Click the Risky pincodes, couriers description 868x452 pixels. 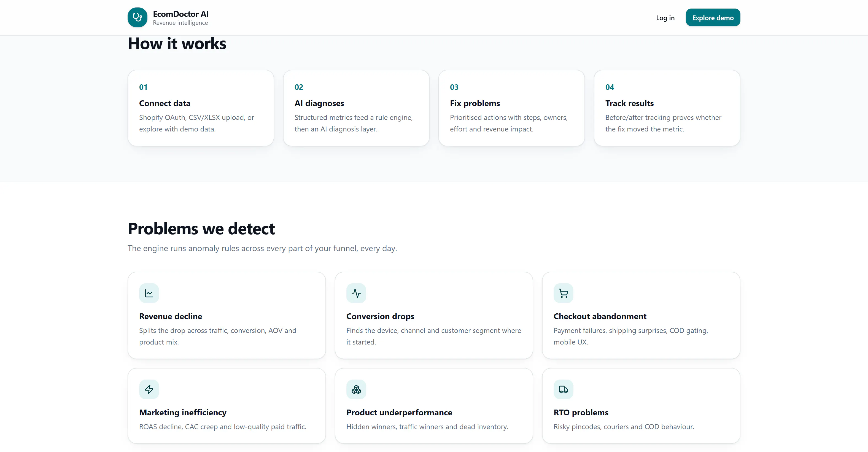coord(624,427)
